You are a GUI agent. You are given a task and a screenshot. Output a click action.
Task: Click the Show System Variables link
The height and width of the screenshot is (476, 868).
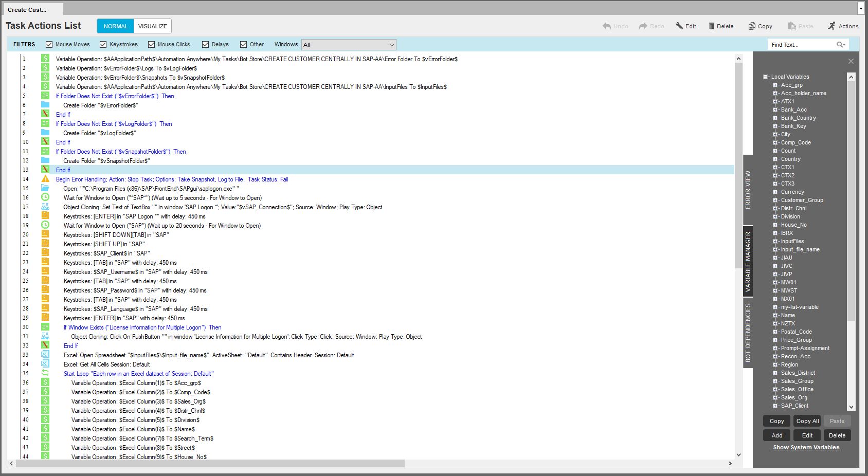click(x=806, y=447)
